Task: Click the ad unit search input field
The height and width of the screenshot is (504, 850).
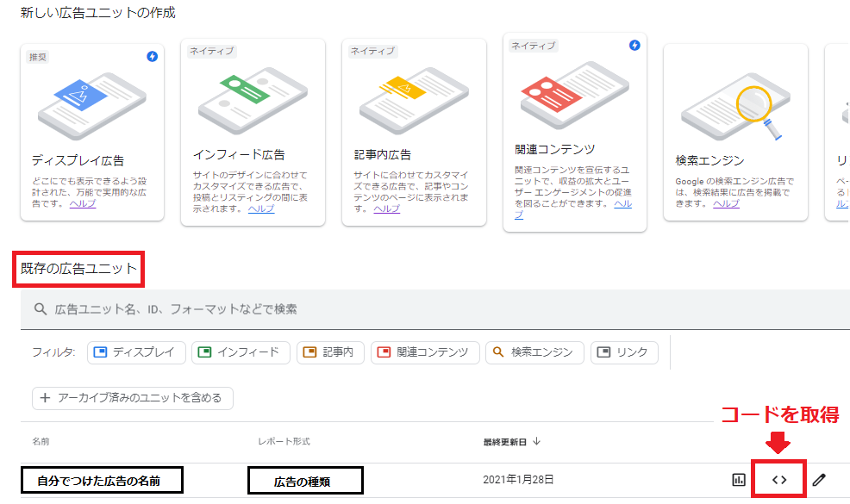Action: click(x=435, y=309)
